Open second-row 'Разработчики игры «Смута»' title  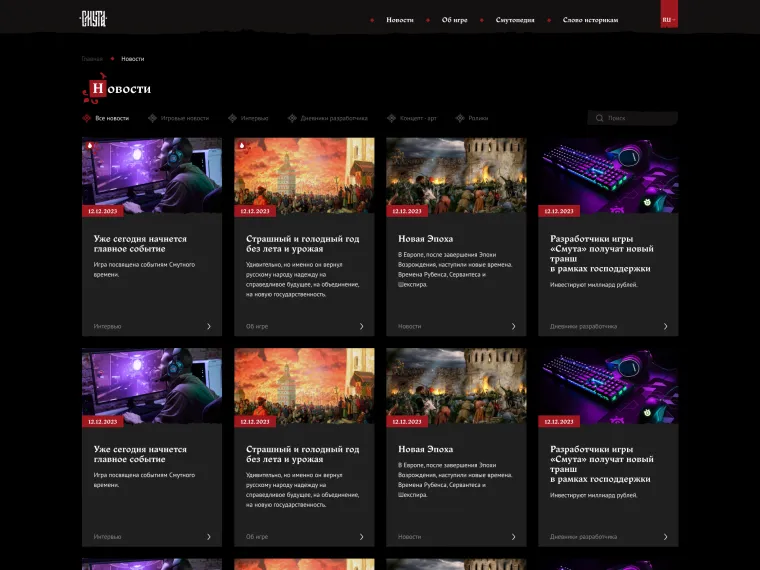click(x=602, y=464)
